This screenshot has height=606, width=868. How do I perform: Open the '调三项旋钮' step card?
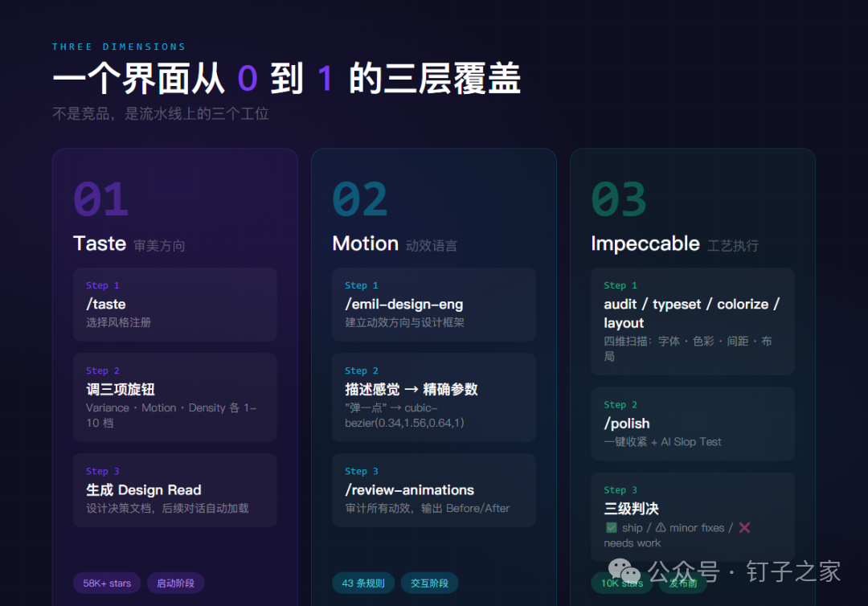pyautogui.click(x=175, y=397)
